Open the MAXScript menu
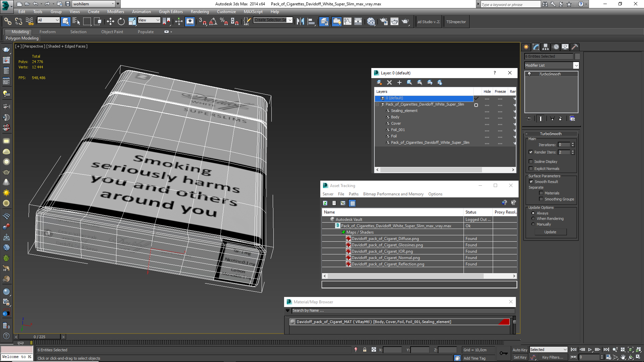 (253, 12)
